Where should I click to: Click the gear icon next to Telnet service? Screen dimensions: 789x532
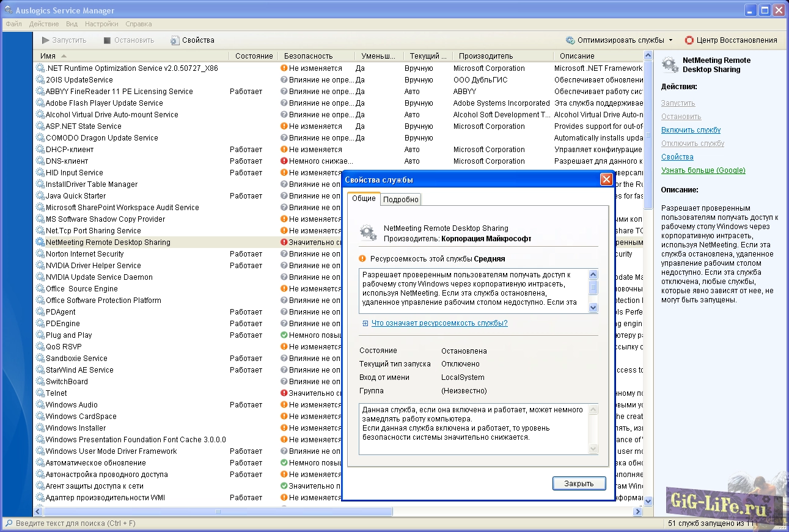click(x=40, y=393)
